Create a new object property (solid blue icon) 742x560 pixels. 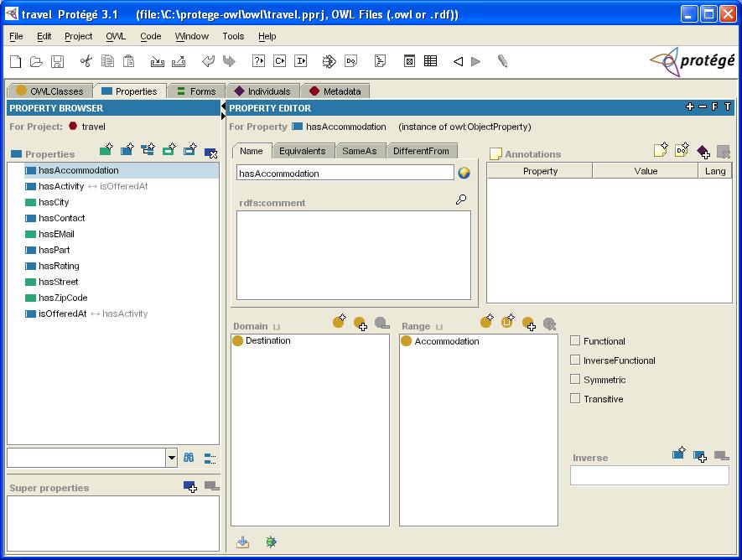127,150
